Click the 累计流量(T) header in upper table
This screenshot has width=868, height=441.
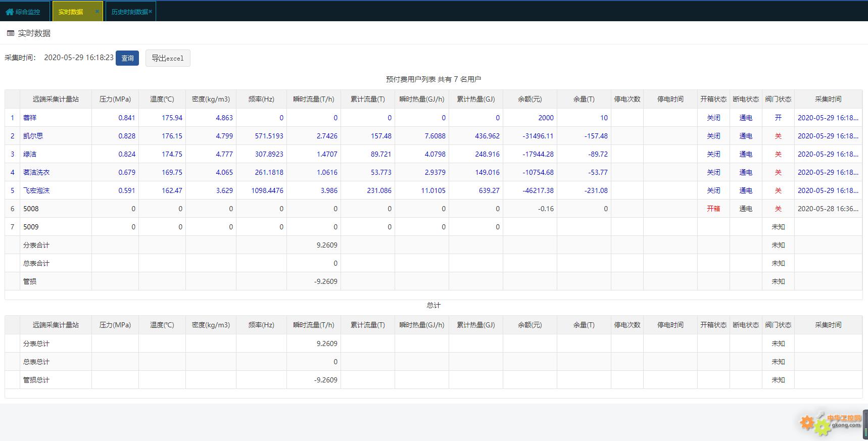click(368, 99)
